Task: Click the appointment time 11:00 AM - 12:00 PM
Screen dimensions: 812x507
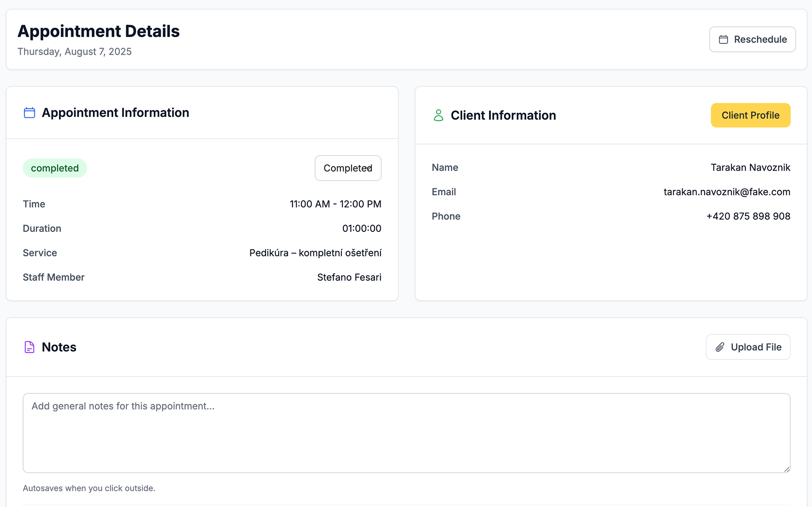Action: pos(335,204)
